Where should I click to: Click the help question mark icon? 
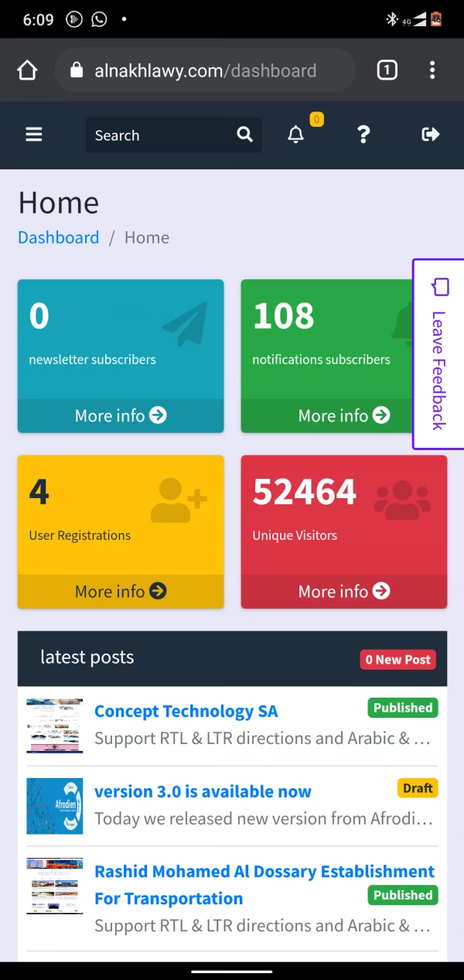click(x=363, y=135)
